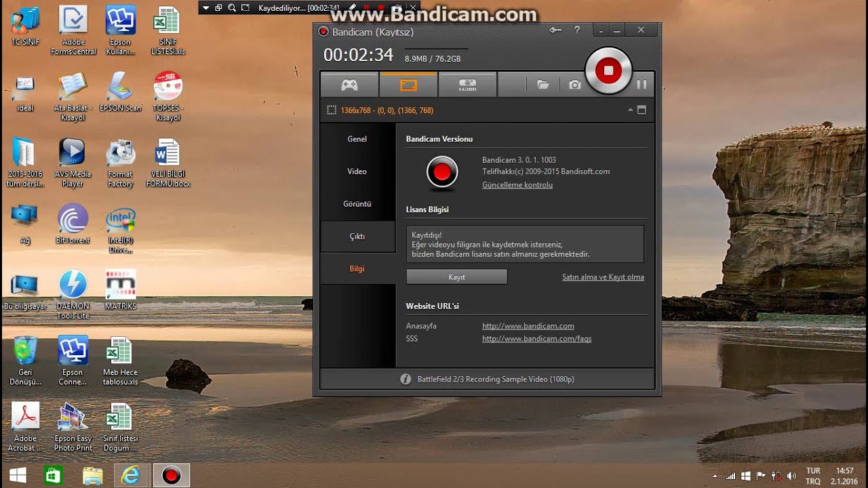Screen dimensions: 868x488
Task: Open the http://www.bandicam.com homepage link
Action: tap(528, 326)
